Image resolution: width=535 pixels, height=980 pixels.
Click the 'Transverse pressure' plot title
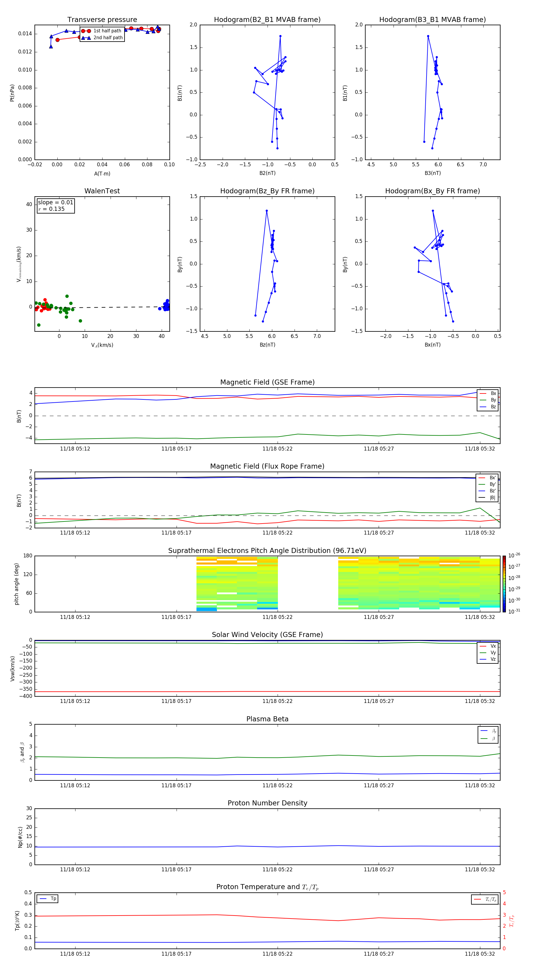(x=102, y=20)
